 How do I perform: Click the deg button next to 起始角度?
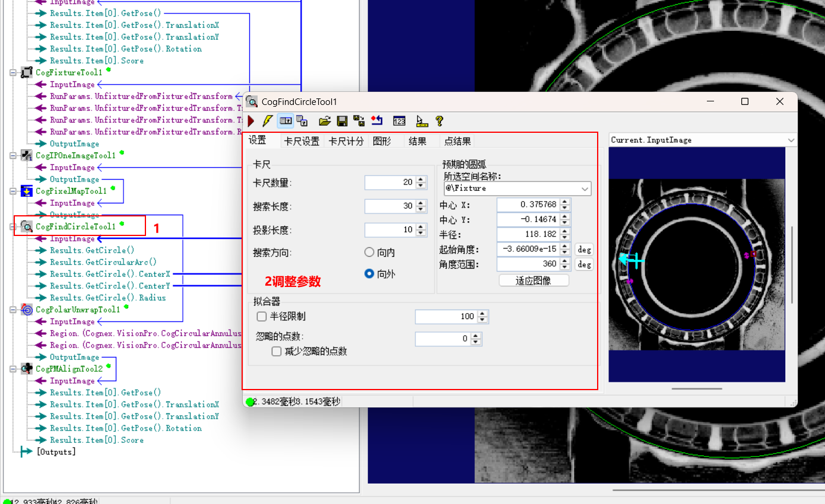click(x=584, y=249)
